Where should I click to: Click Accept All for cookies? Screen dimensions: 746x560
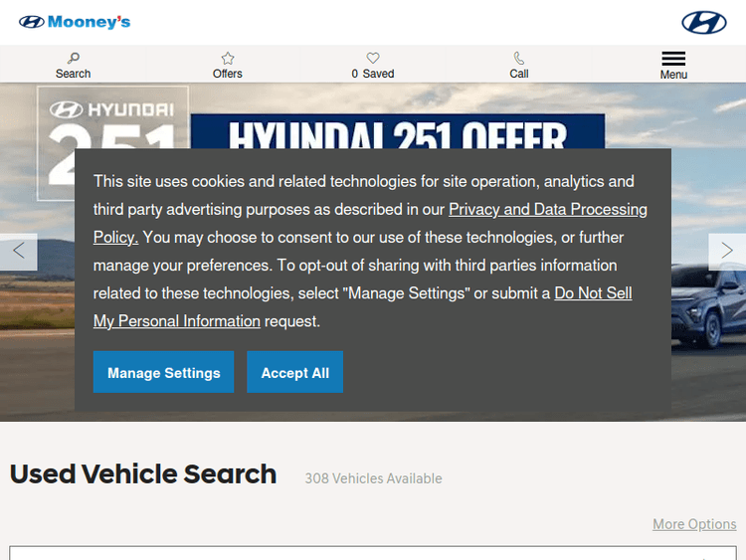point(294,372)
